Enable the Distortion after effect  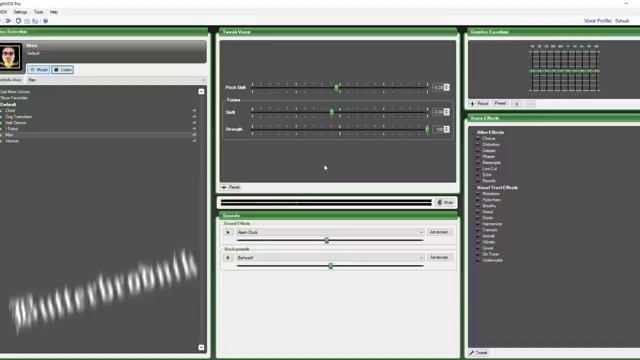click(x=478, y=144)
